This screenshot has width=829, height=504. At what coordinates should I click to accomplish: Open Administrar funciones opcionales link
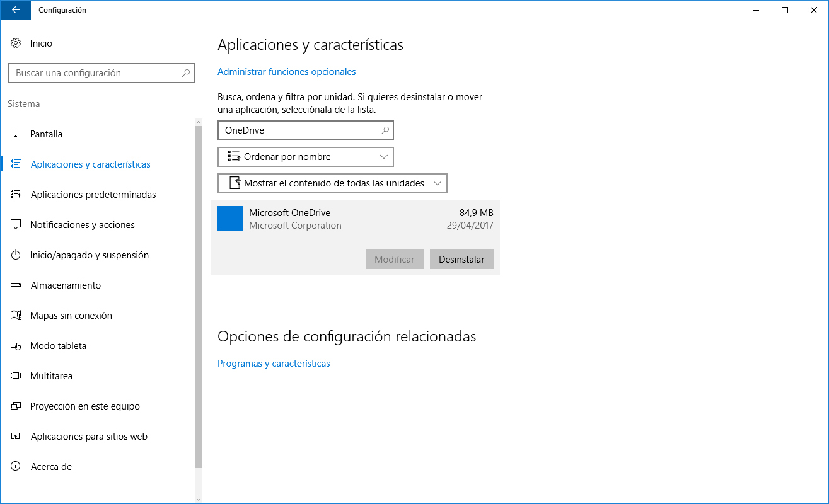287,72
